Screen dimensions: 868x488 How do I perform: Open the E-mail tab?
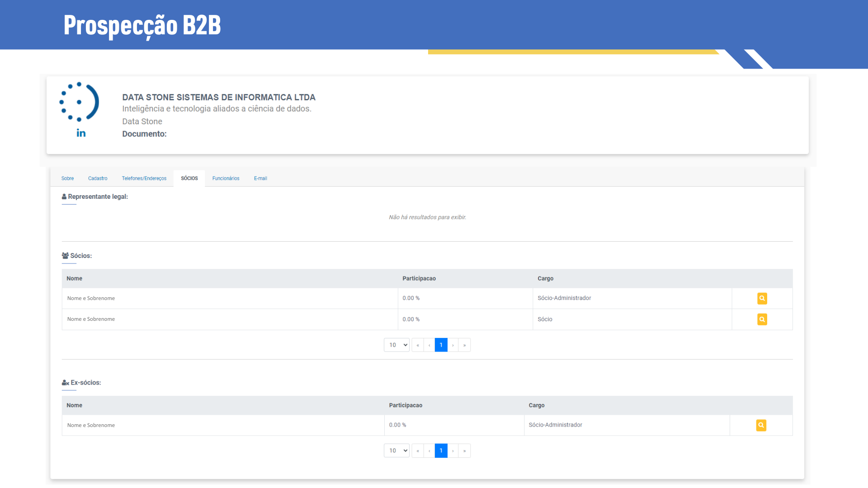pyautogui.click(x=260, y=178)
